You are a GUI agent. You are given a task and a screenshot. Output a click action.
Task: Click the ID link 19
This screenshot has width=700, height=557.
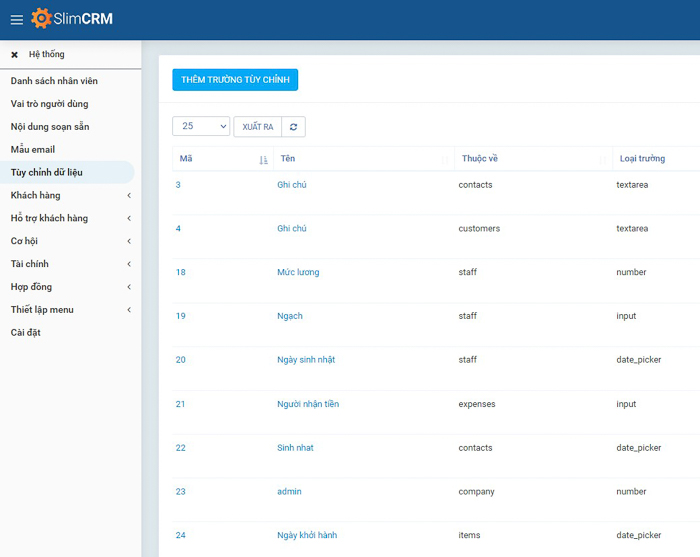pyautogui.click(x=180, y=316)
